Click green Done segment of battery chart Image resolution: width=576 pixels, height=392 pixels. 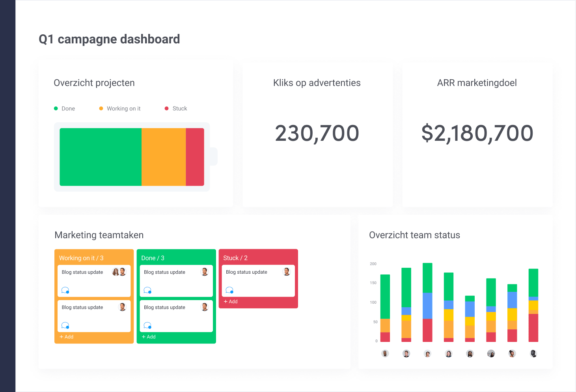tap(101, 157)
